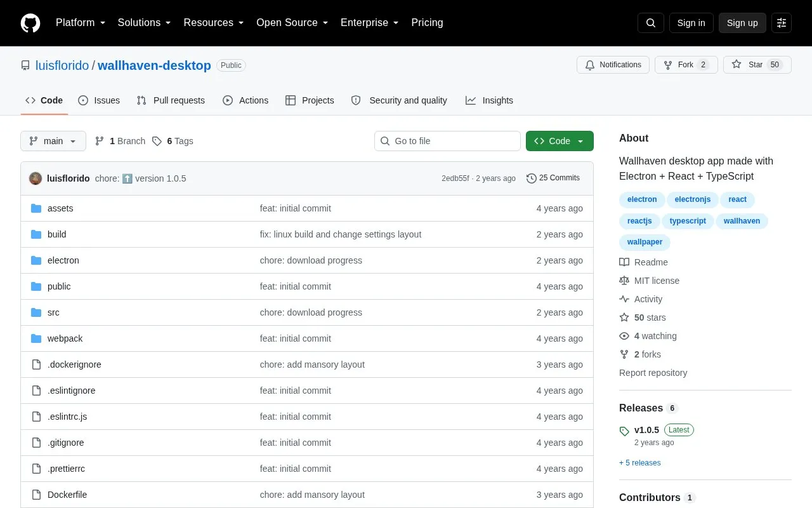Click the Notifications button
Image resolution: width=812 pixels, height=508 pixels.
pyautogui.click(x=613, y=65)
